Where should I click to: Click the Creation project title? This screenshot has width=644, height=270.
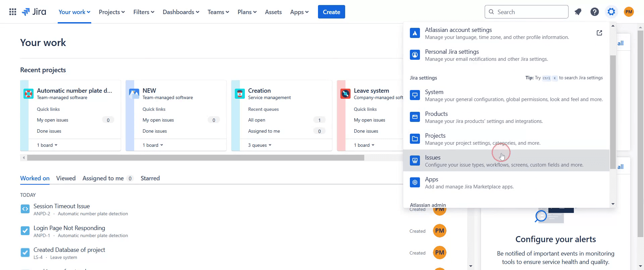point(259,91)
